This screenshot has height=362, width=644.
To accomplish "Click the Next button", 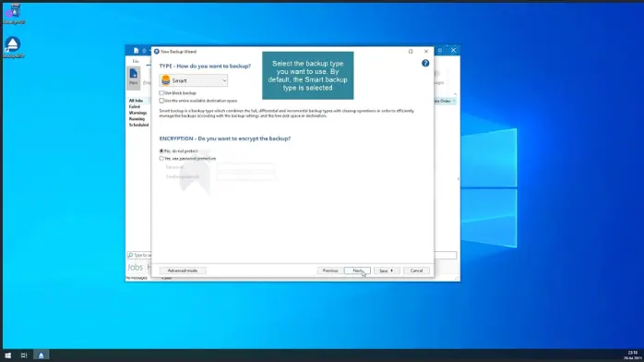I will [357, 271].
